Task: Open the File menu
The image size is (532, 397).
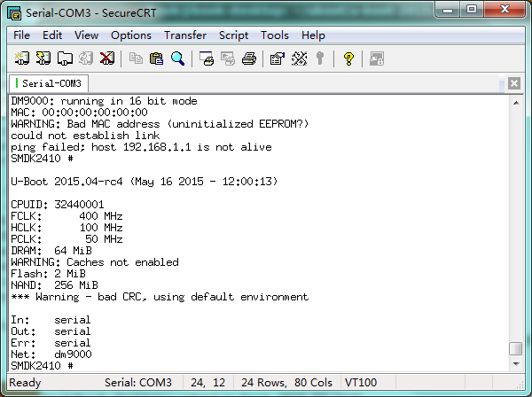Action: tap(21, 35)
